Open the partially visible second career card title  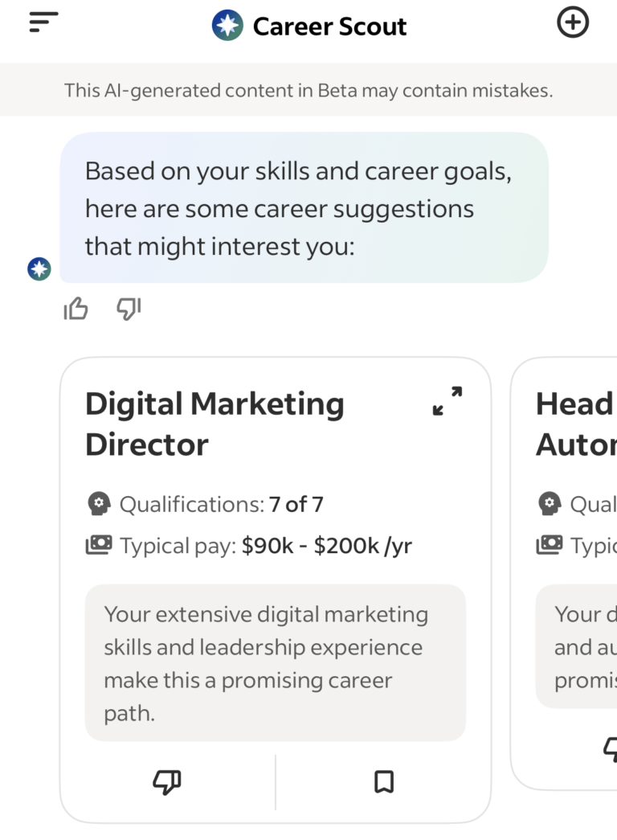pos(575,424)
